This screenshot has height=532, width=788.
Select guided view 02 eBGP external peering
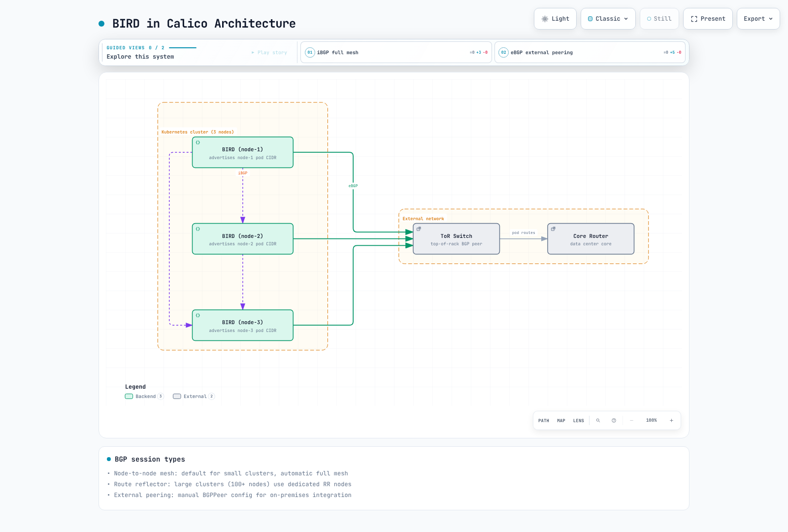590,52
